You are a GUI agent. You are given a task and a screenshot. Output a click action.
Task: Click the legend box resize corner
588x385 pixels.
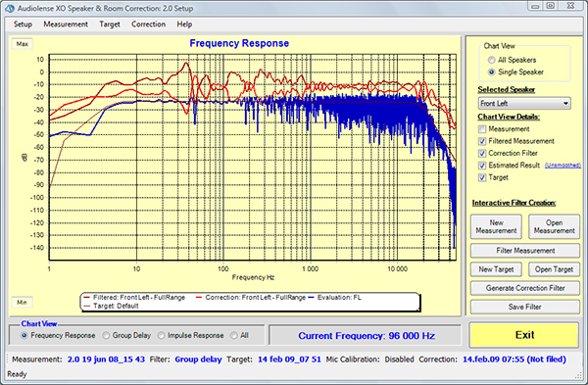click(417, 309)
